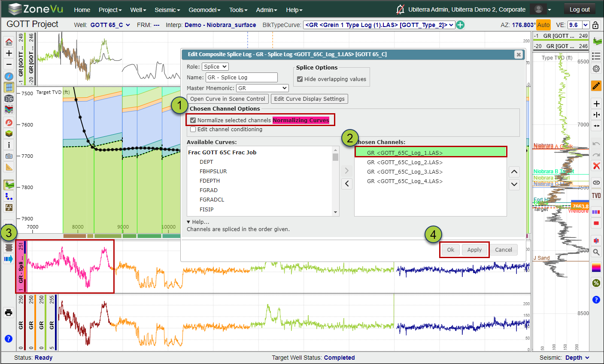This screenshot has width=604, height=364.
Task: Open the Well menu
Action: tap(138, 10)
